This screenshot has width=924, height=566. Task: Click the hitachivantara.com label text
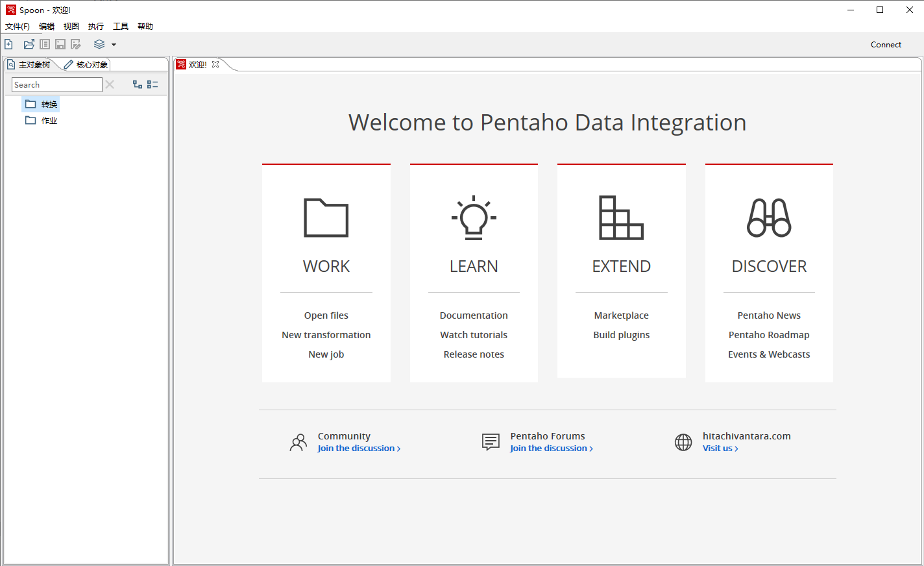tap(747, 436)
